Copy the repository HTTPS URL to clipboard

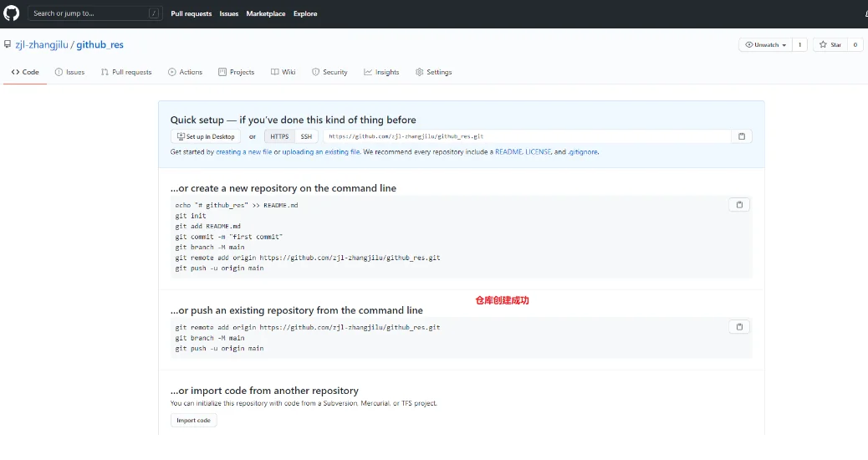[x=741, y=136]
